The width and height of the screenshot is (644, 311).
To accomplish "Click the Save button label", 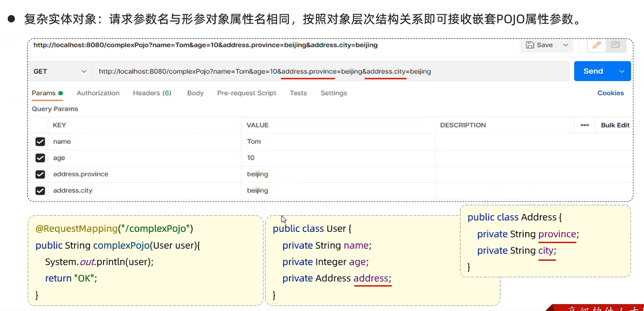I will tap(545, 45).
